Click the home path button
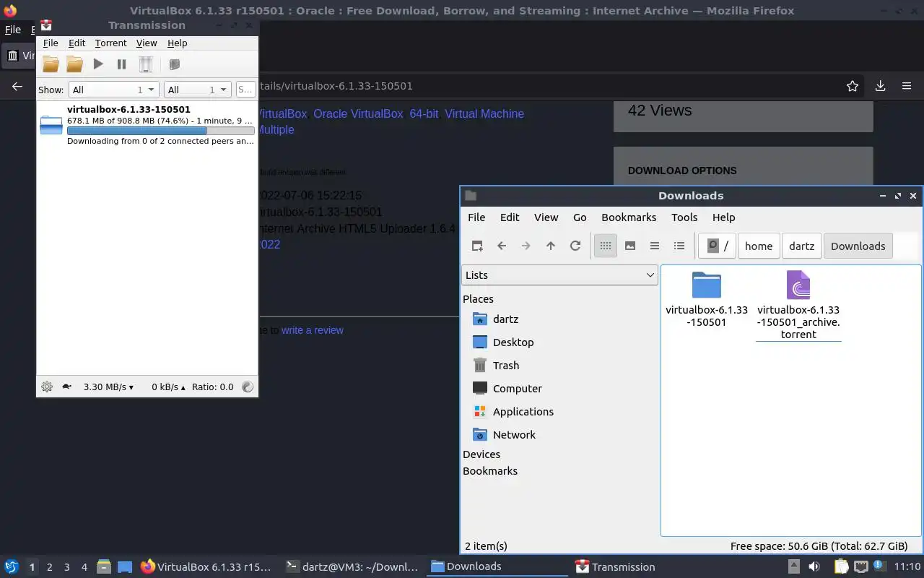924x578 pixels. pyautogui.click(x=759, y=246)
